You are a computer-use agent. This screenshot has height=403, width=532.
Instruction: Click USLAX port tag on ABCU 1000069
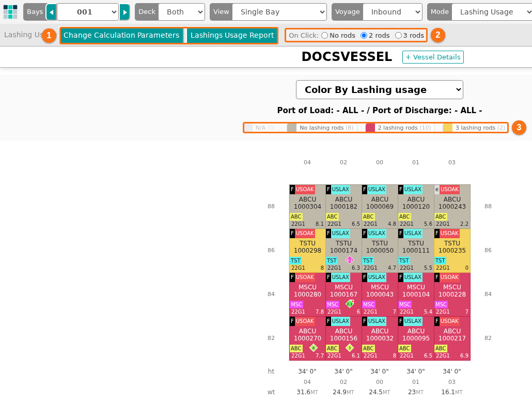377,190
